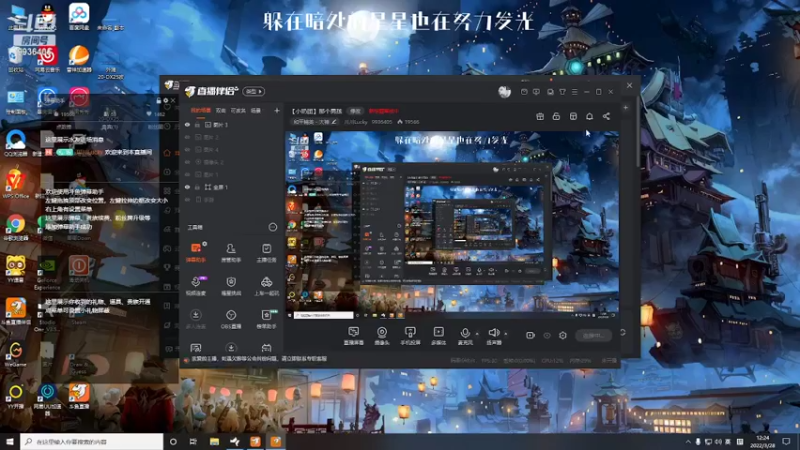
Task: Click the share icon above preview
Action: (x=606, y=116)
